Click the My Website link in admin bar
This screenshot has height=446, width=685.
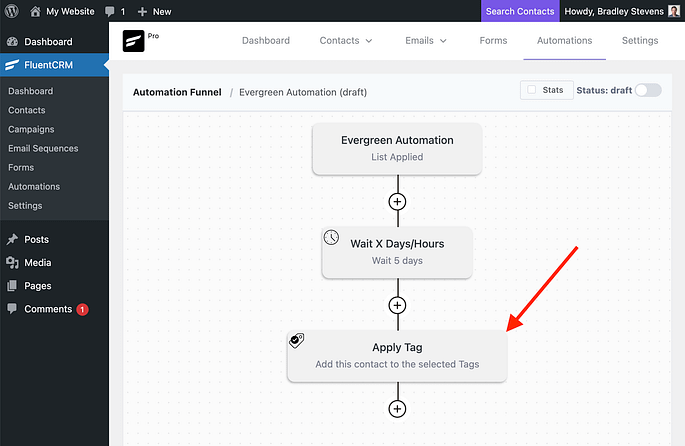(70, 11)
